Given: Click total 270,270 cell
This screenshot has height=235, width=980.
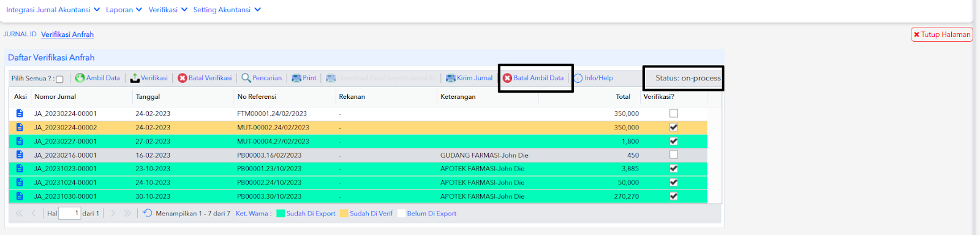Looking at the screenshot, I should point(626,196).
